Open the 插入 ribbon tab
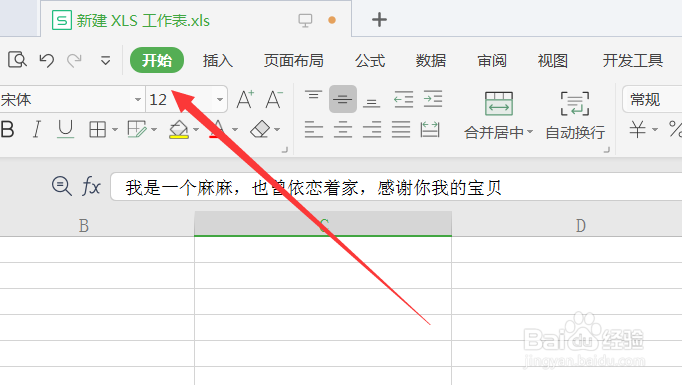Screen dimensions: 682x385 click(x=217, y=60)
